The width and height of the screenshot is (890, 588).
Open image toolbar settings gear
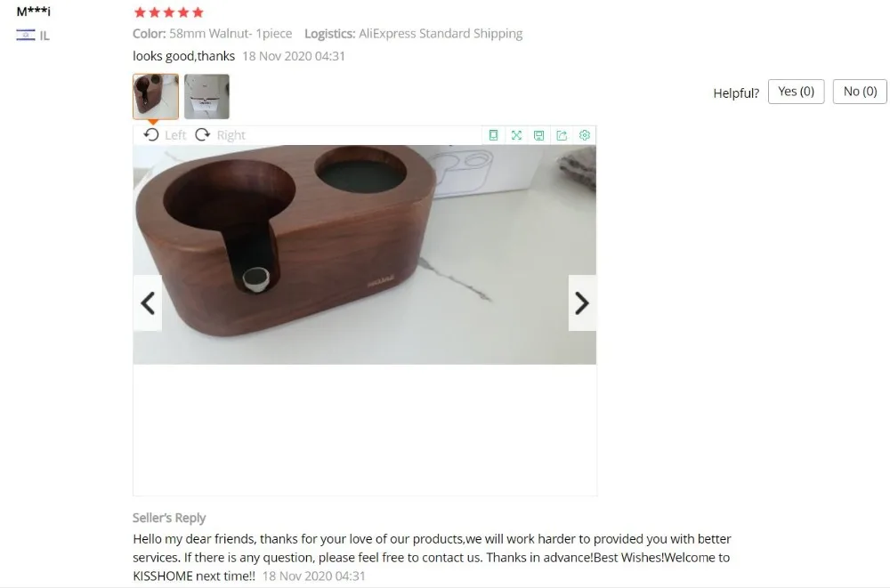coord(584,135)
